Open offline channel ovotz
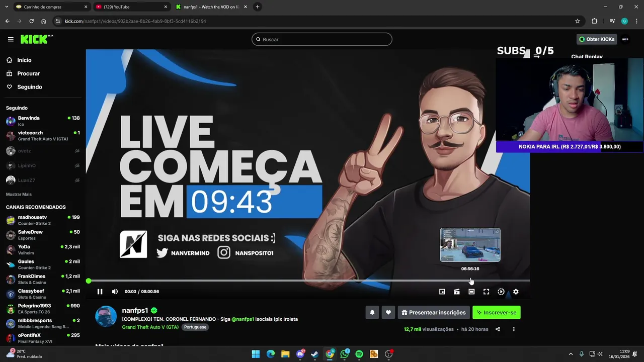Image resolution: width=644 pixels, height=362 pixels. [43, 151]
